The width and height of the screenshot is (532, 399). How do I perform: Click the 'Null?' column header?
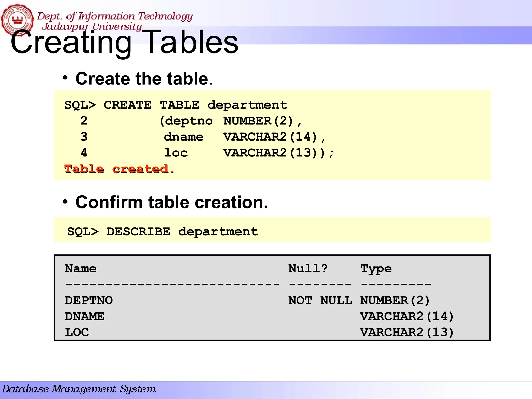(308, 268)
